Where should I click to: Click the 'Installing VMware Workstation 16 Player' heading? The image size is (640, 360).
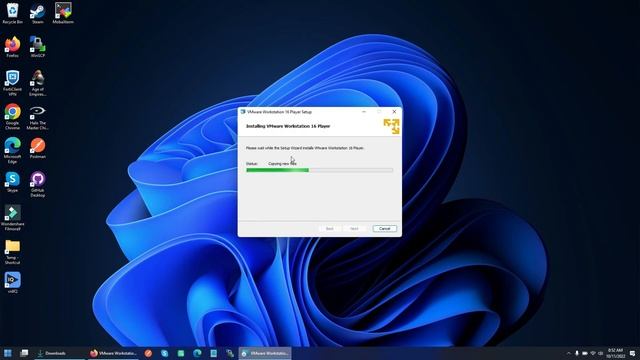pyautogui.click(x=288, y=126)
